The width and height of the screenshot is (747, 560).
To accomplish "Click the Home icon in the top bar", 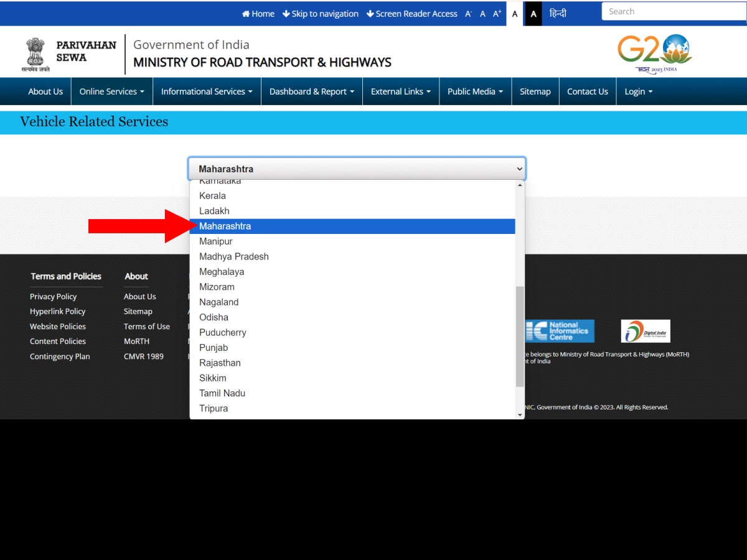I will pyautogui.click(x=248, y=14).
